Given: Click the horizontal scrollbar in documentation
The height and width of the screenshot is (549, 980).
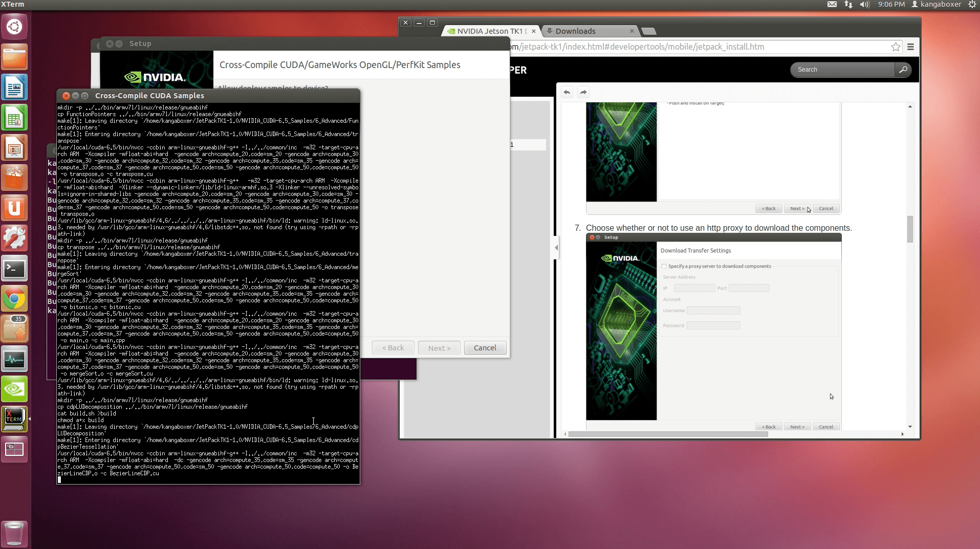Looking at the screenshot, I should 668,434.
